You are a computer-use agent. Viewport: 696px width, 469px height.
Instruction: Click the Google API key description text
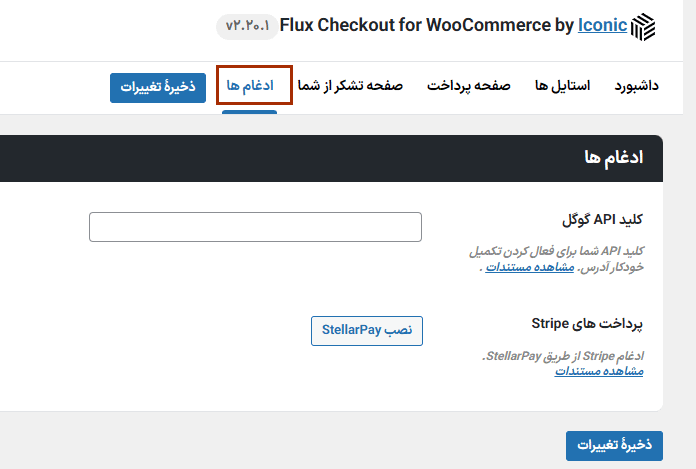point(556,251)
